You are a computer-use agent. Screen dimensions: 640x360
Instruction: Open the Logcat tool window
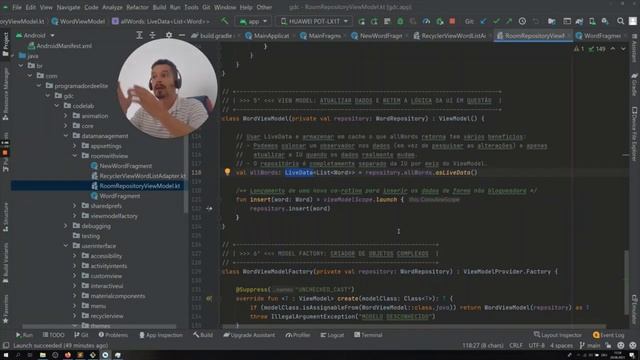[x=332, y=335]
